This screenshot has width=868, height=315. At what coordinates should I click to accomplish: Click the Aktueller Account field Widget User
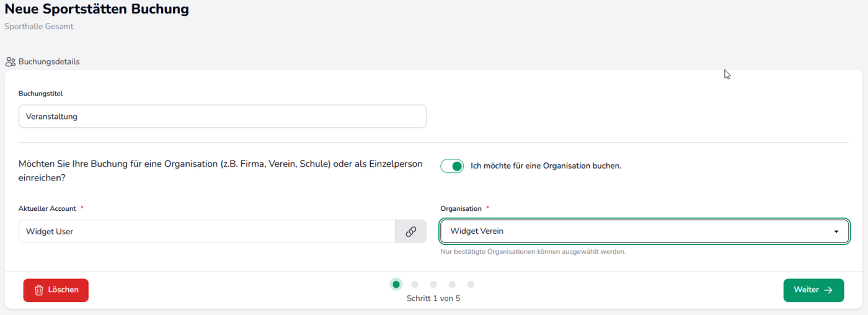click(207, 231)
